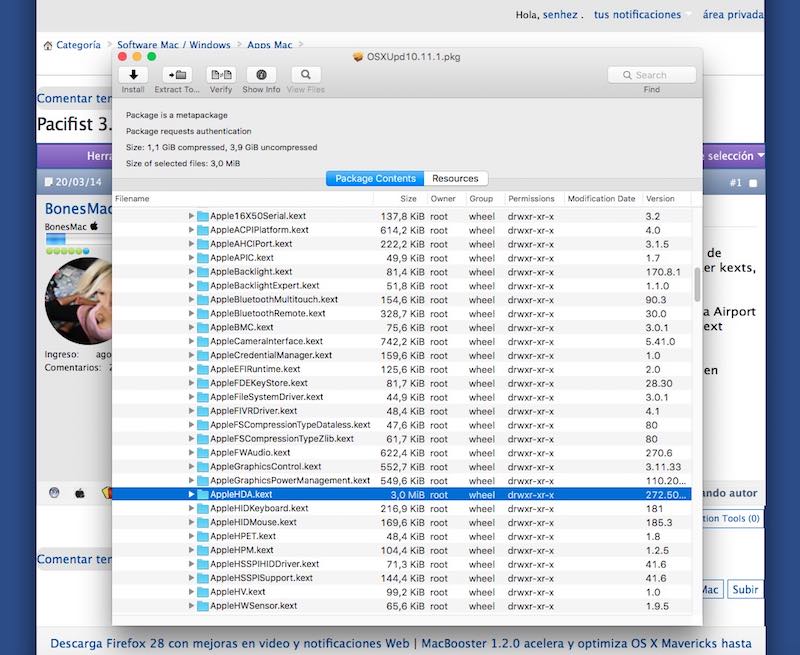Expand the AppleHDA.kext folder
This screenshot has height=655, width=800.
click(x=191, y=494)
